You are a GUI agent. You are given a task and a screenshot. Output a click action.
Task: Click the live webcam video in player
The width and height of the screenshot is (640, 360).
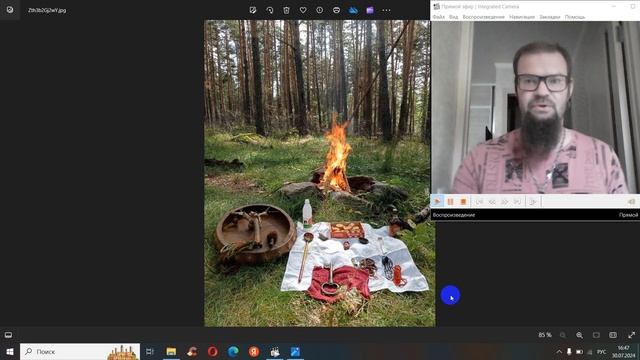535,107
